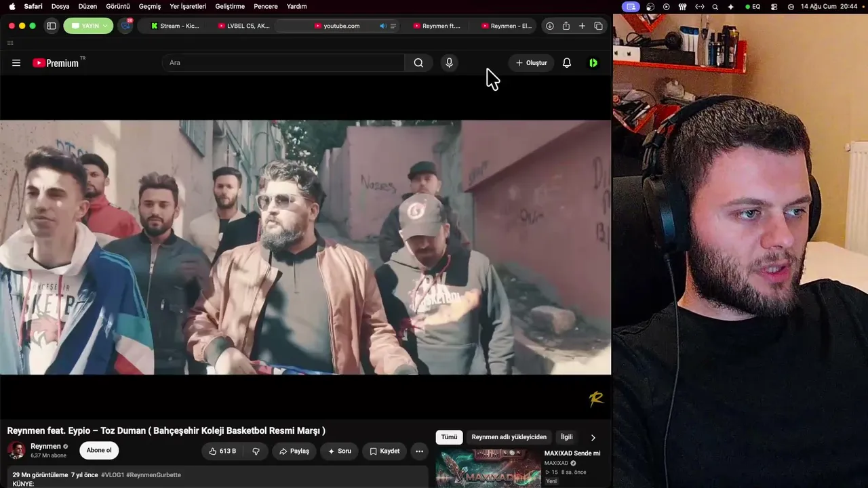Click the menu bar date and time
The image size is (868, 488).
tap(829, 7)
